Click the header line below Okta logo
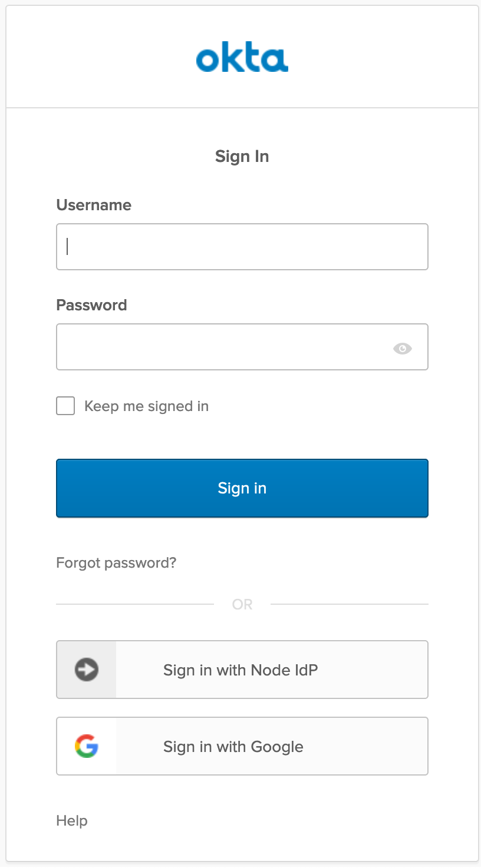481x868 pixels. [x=242, y=108]
